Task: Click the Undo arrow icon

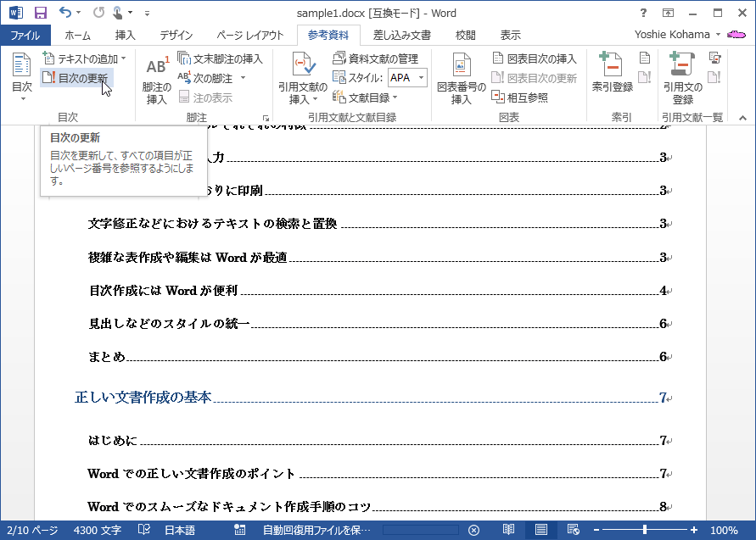Action: point(65,13)
